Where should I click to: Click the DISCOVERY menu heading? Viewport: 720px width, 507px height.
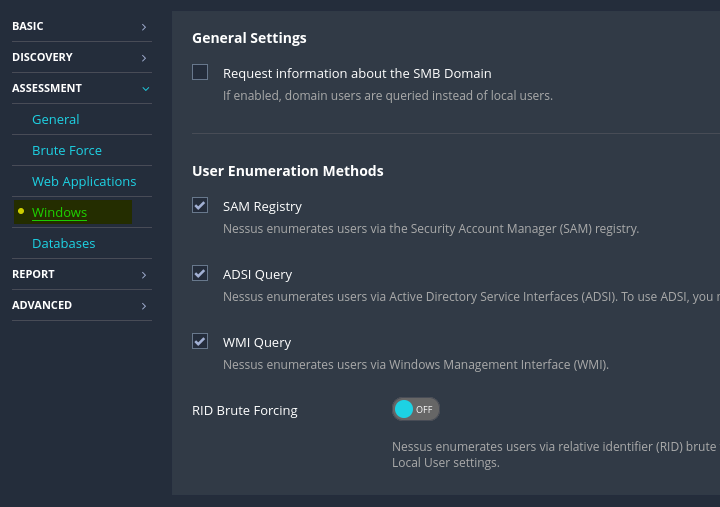click(x=42, y=57)
